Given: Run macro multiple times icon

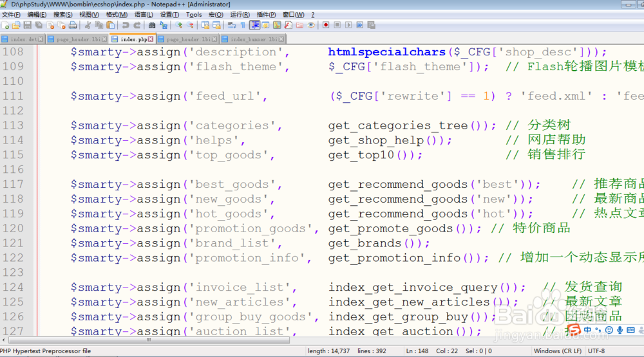Looking at the screenshot, I should pyautogui.click(x=360, y=25).
